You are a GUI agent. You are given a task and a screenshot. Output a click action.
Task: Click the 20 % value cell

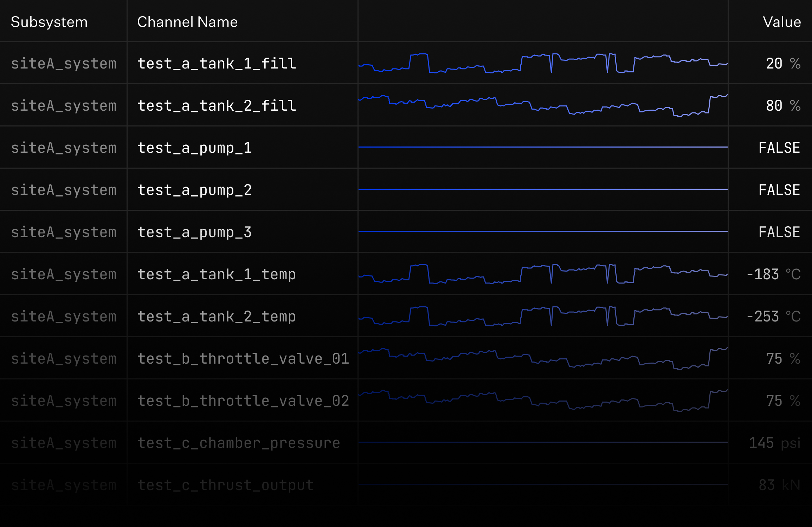[782, 64]
